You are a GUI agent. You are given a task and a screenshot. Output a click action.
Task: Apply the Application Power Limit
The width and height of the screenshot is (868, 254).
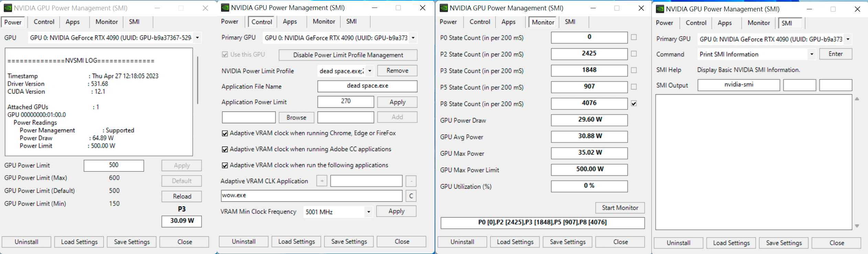click(397, 102)
